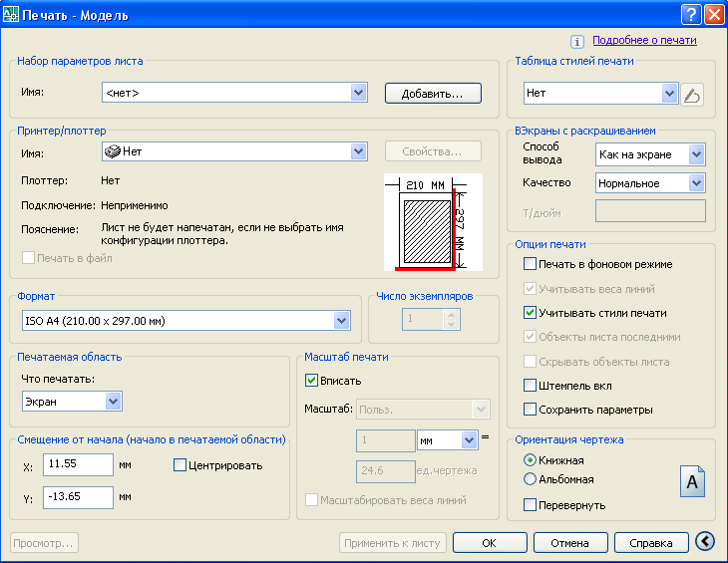The image size is (728, 563).
Task: Click the drawing units field 24.6
Action: [x=385, y=471]
